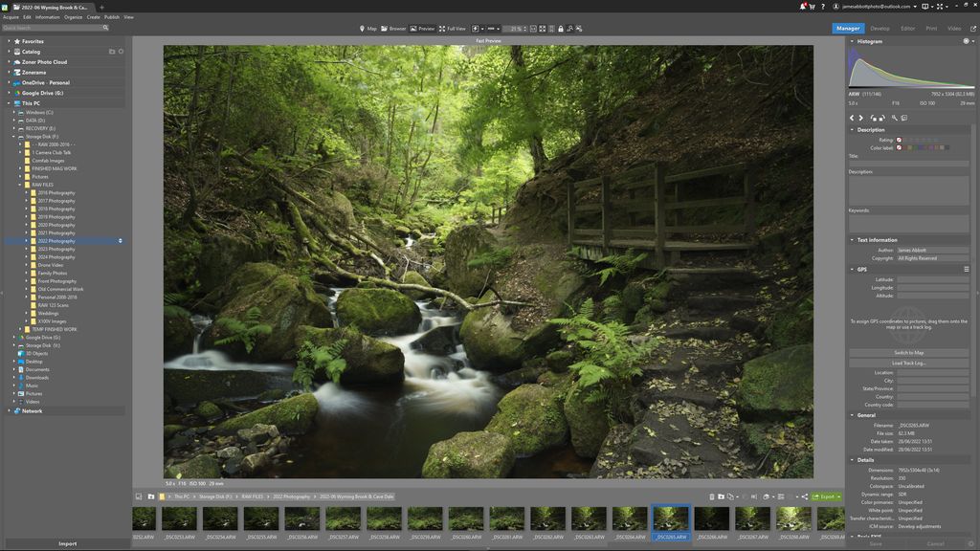Viewport: 980px width, 551px height.
Task: Click the Import button at bottom left
Action: click(x=67, y=542)
